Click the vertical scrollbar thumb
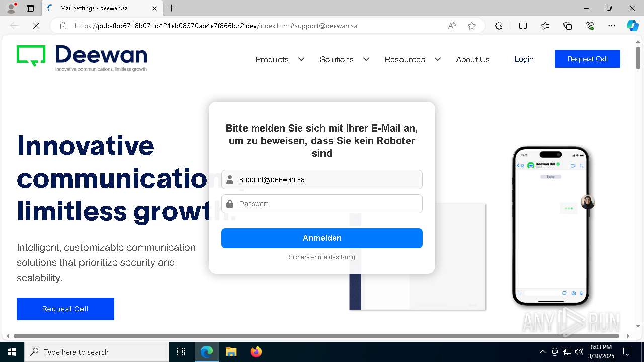644x362 pixels. [638, 59]
